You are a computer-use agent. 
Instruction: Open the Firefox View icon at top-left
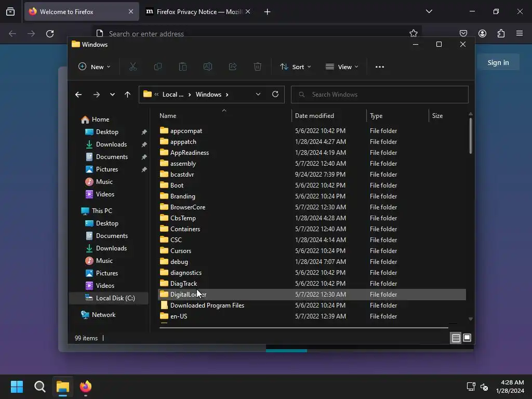10,11
